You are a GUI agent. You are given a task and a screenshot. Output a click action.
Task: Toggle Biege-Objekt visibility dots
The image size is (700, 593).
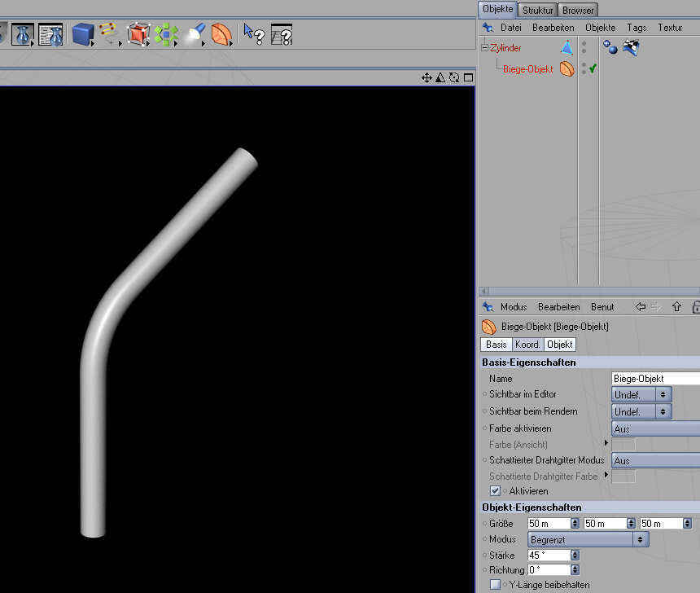584,68
